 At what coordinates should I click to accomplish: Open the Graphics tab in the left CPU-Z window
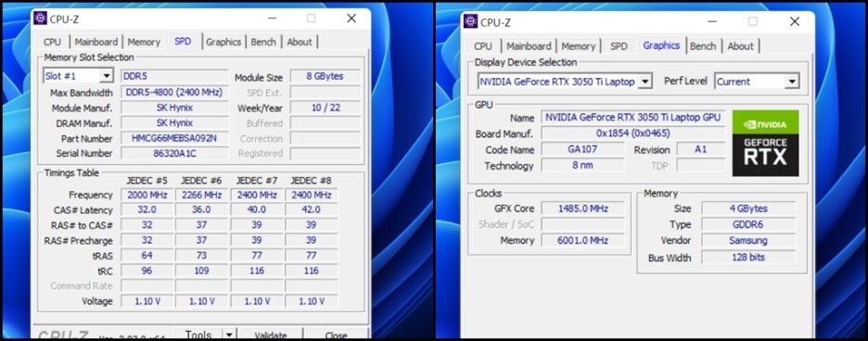[223, 42]
